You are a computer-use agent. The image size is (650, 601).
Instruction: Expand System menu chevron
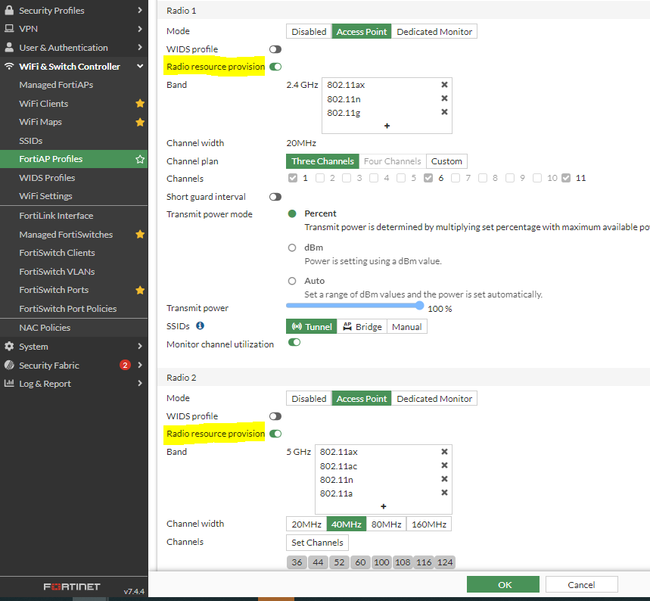tap(140, 346)
